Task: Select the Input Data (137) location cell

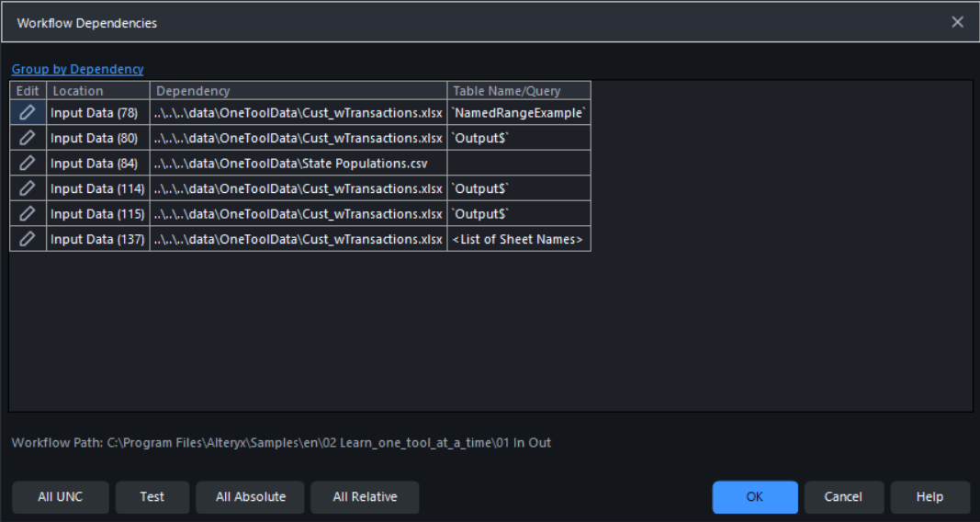Action: tap(98, 239)
